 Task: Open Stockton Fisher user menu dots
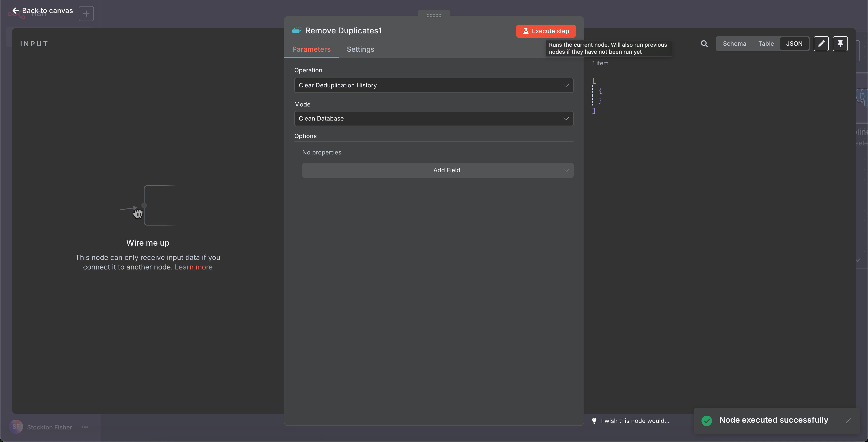tap(85, 427)
